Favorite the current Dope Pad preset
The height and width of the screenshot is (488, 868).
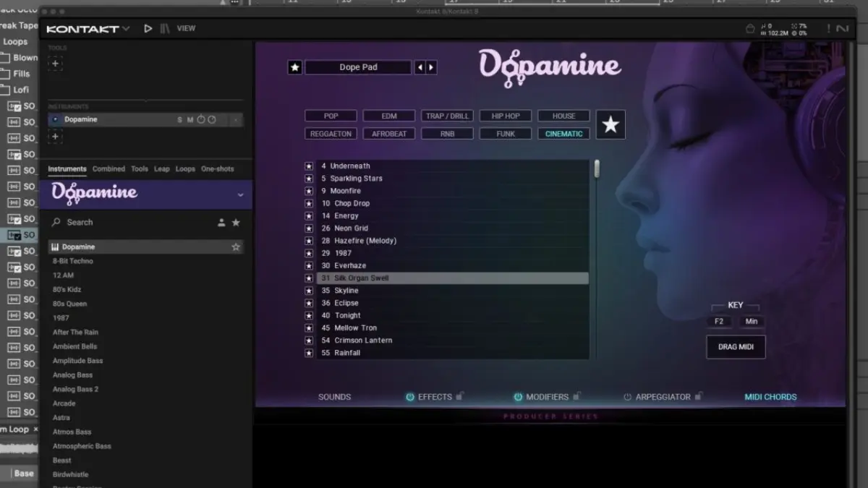295,67
